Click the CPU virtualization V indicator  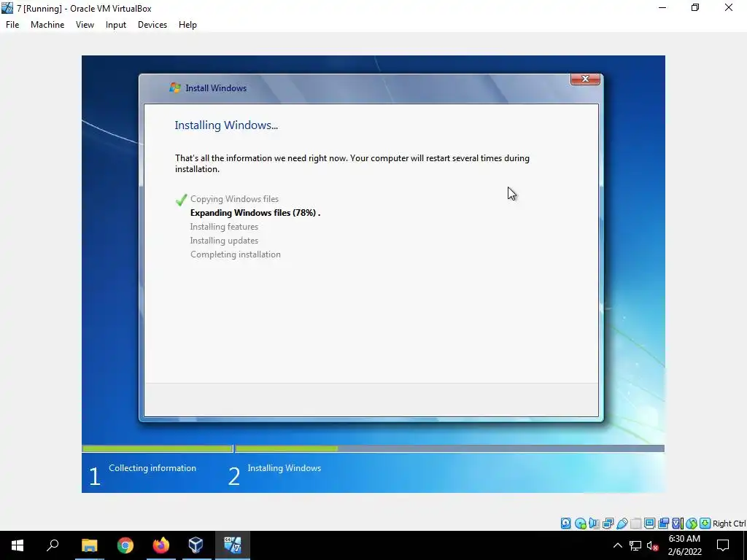677,524
